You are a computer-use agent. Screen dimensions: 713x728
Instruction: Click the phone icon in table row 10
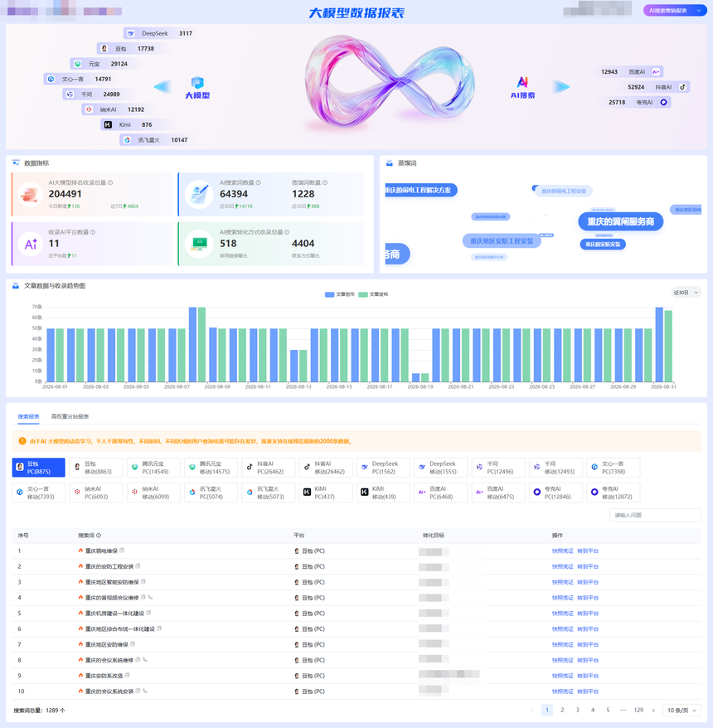tap(145, 691)
